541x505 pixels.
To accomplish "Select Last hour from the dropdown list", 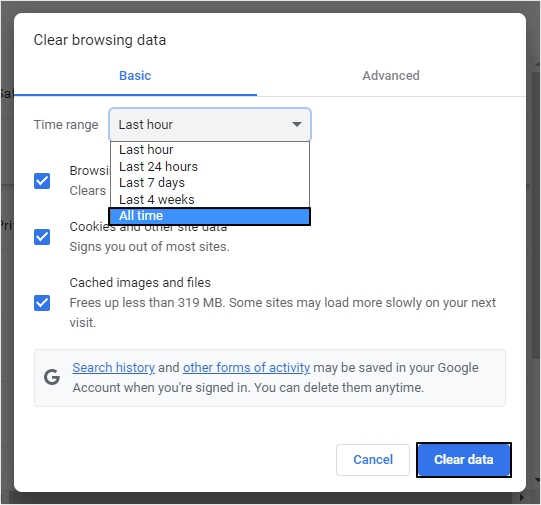I will point(210,150).
